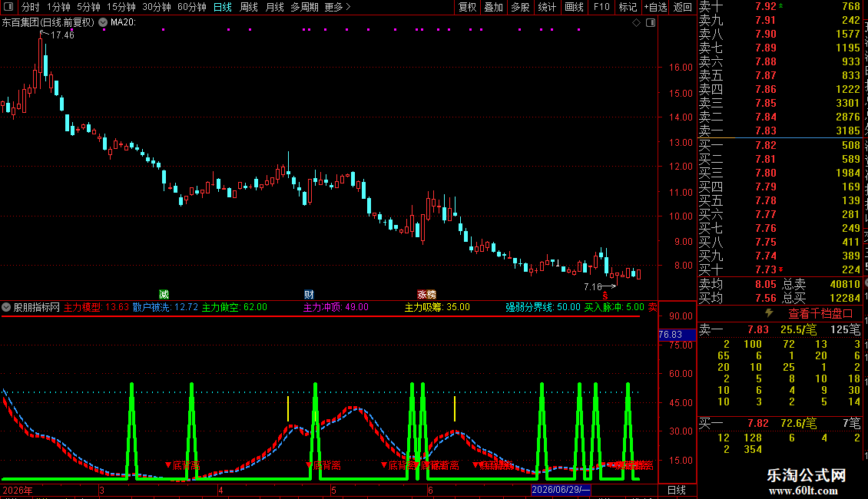Viewport: 868px width, 499px height.
Task: Click the 减 event marker on chart
Action: (164, 294)
